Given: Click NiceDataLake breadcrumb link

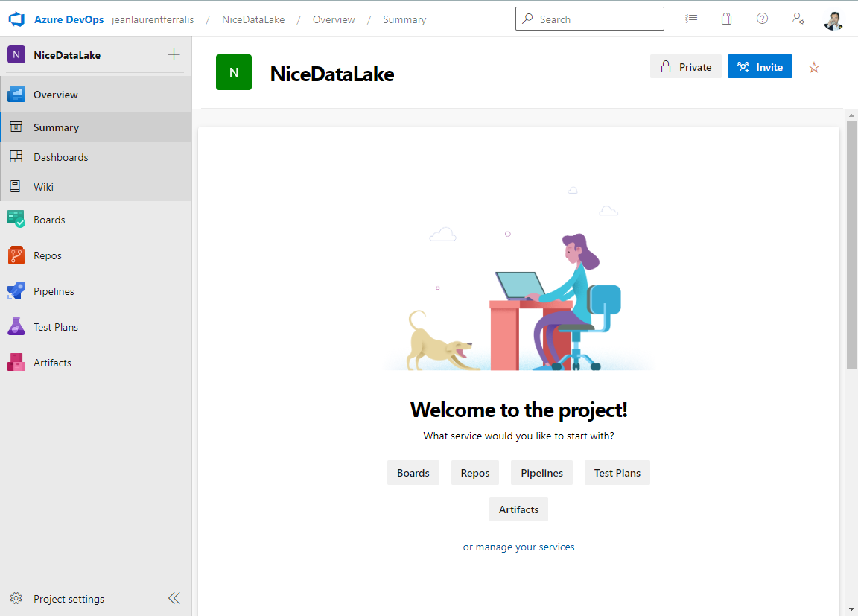Looking at the screenshot, I should 253,19.
